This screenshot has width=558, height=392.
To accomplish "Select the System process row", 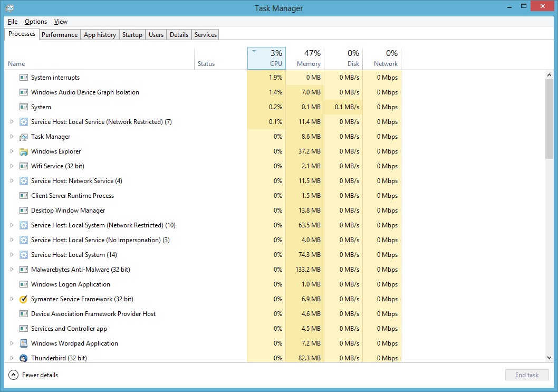I will coord(203,107).
